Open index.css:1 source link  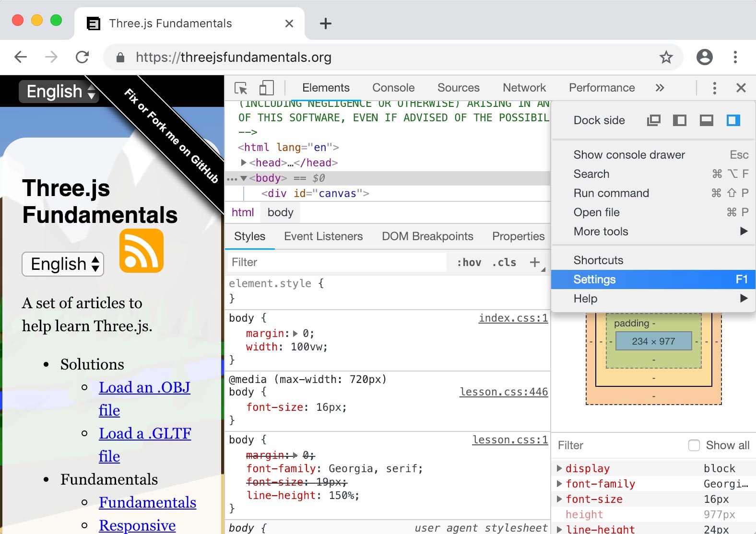tap(513, 318)
